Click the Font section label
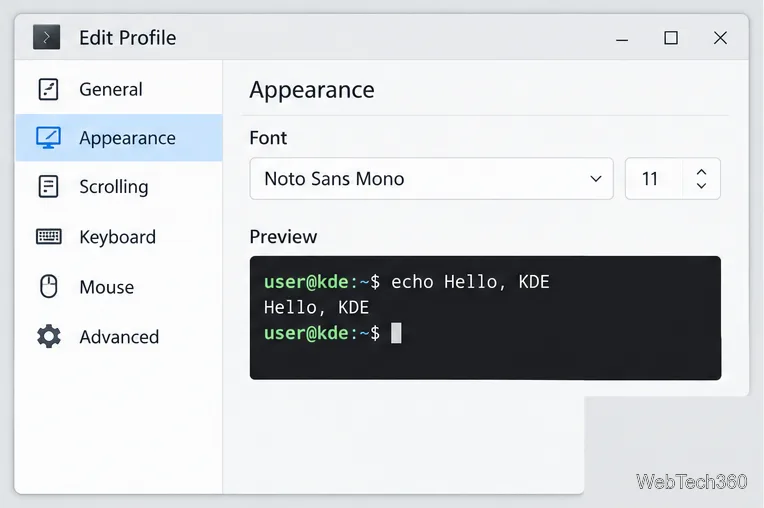 point(268,138)
